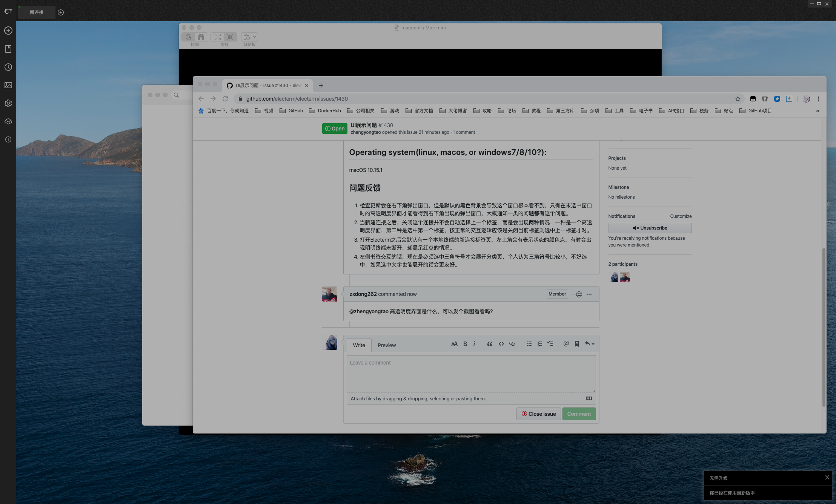
Task: Click the Unsubscribe button
Action: pyautogui.click(x=650, y=228)
